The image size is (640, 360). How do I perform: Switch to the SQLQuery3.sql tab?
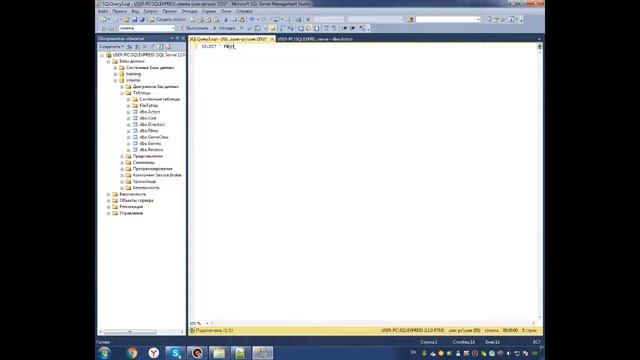(228, 39)
